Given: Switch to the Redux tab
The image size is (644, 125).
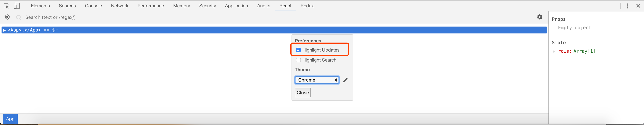Looking at the screenshot, I should (307, 6).
